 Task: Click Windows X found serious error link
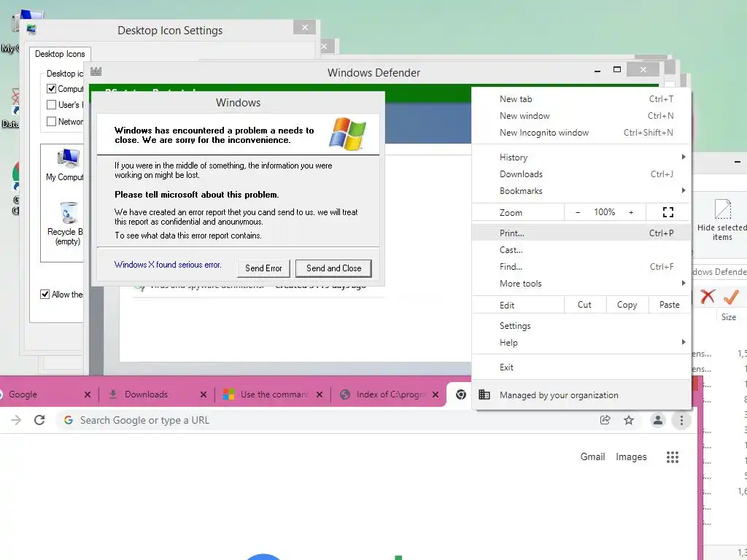168,264
